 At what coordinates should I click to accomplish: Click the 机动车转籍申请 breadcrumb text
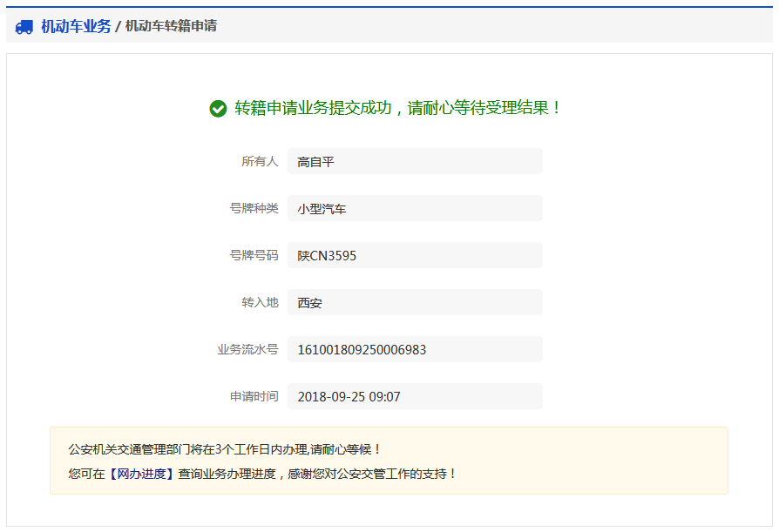(x=171, y=26)
